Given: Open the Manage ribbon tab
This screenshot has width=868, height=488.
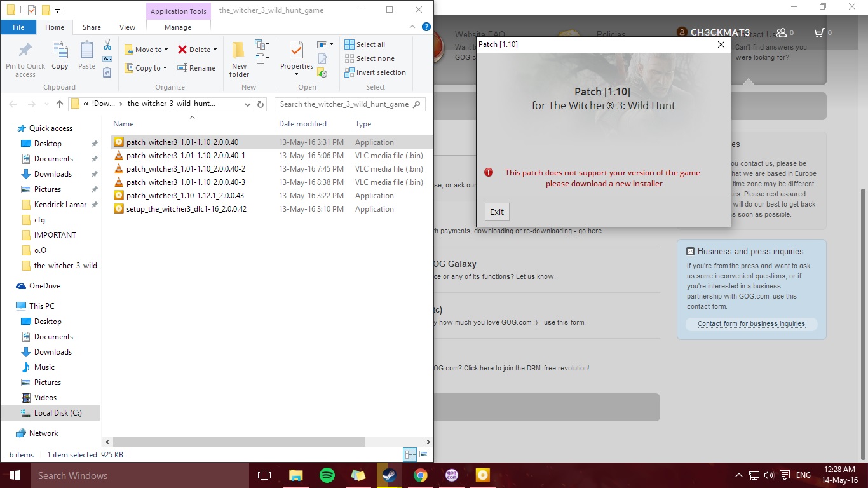Looking at the screenshot, I should tap(178, 27).
